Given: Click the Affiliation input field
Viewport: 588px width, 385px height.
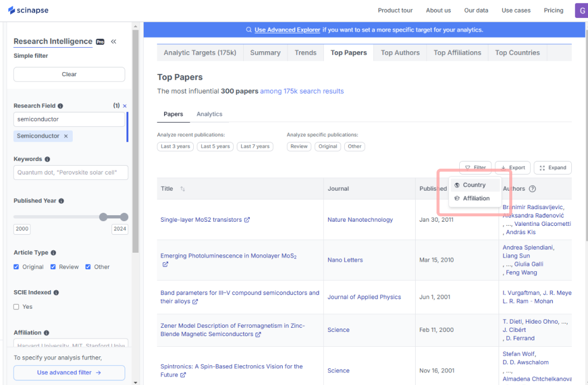Looking at the screenshot, I should point(70,344).
